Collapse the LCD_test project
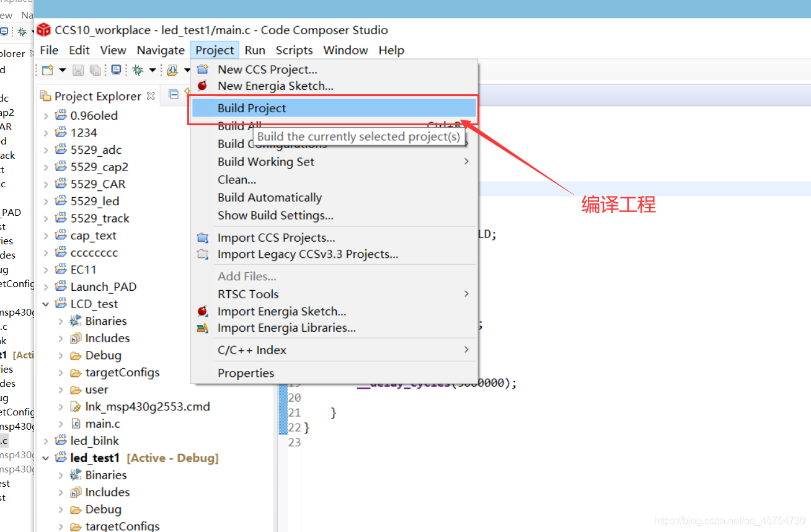811x532 pixels. [46, 304]
